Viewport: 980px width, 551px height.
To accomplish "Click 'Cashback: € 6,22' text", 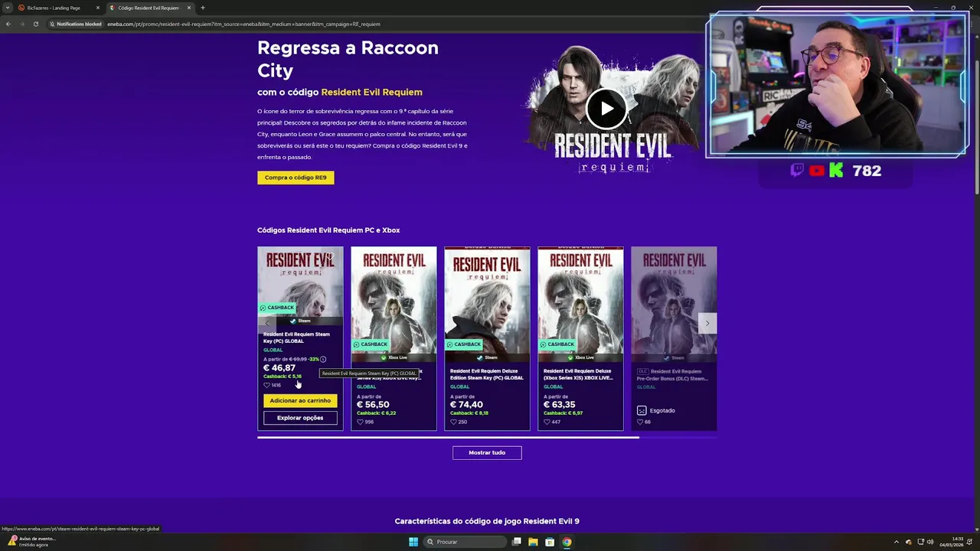I will click(x=376, y=413).
